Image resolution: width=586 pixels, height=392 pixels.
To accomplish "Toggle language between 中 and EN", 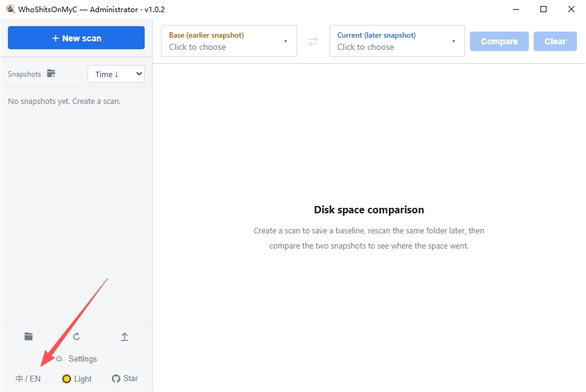I will (x=28, y=379).
